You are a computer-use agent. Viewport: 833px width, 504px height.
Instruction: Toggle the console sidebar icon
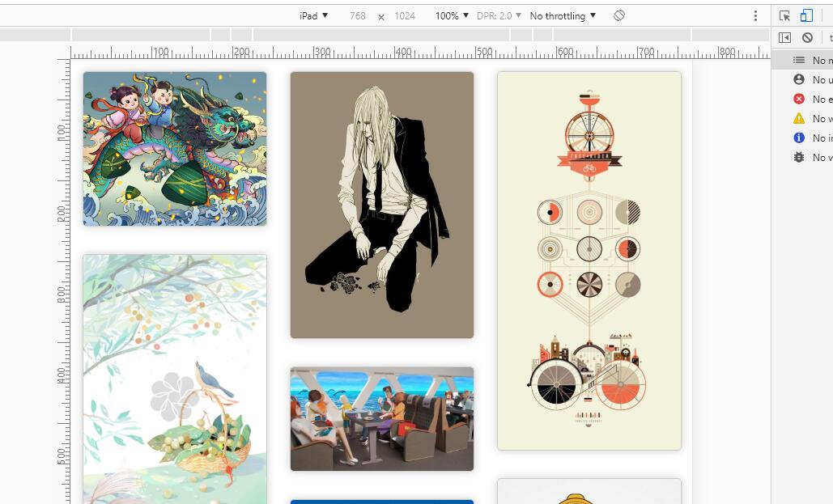784,38
